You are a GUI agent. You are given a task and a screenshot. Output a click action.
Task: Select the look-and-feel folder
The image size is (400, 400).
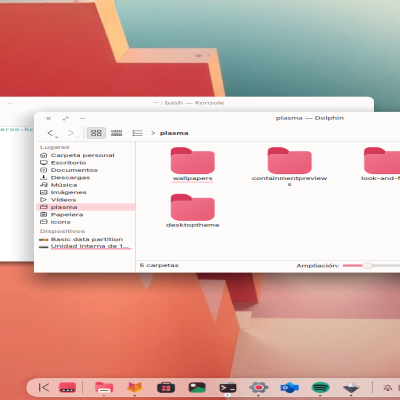pos(382,164)
